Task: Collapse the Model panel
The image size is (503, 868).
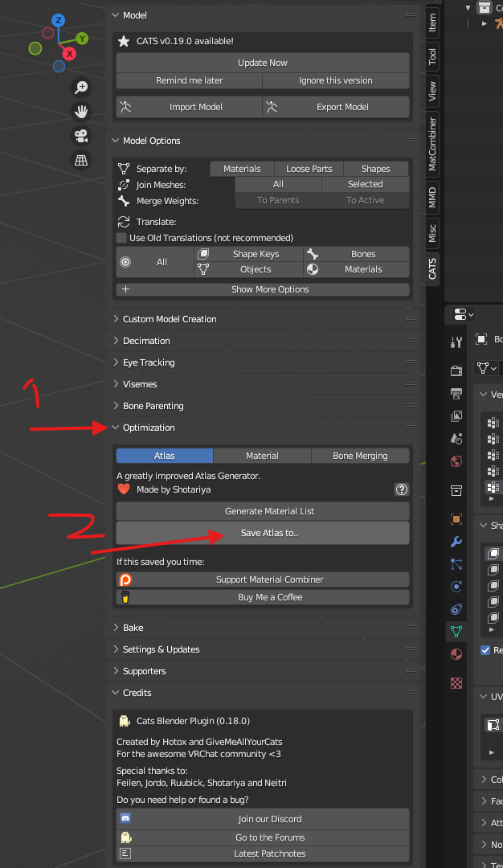Action: [115, 15]
